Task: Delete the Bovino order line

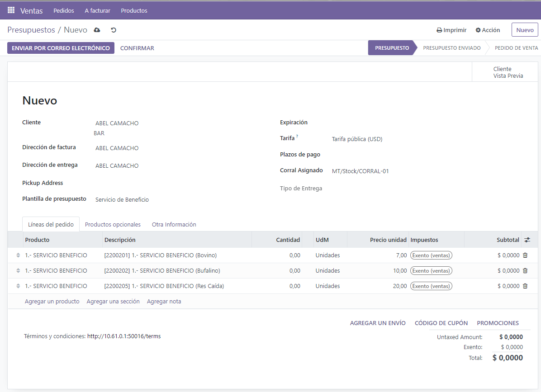Action: (525, 255)
